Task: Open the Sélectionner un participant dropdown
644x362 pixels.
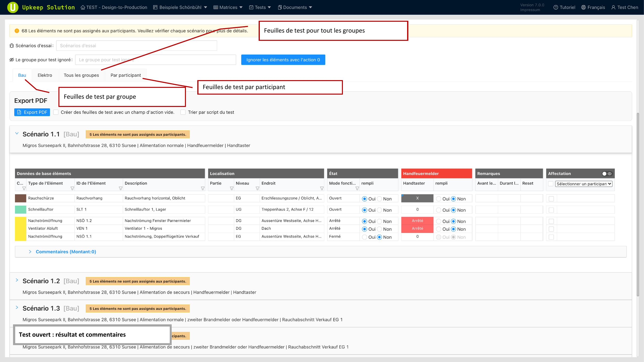Action: click(583, 184)
